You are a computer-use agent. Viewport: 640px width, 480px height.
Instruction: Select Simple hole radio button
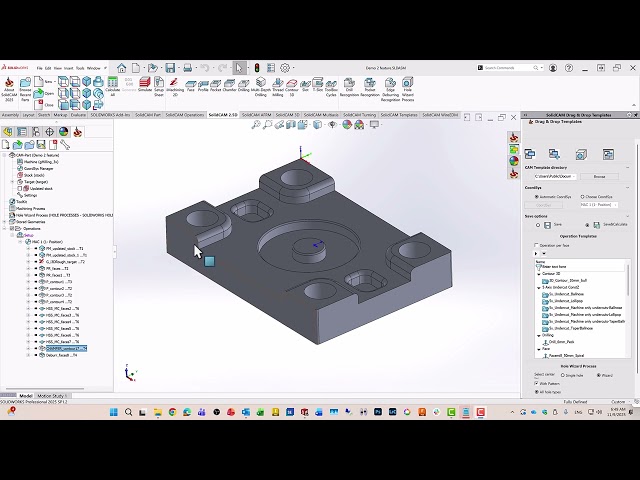tap(563, 375)
